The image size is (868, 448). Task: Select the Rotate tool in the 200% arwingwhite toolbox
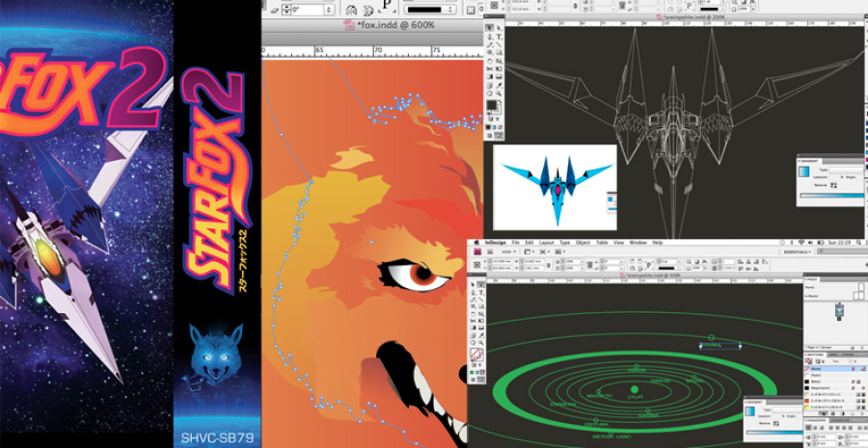[x=490, y=61]
